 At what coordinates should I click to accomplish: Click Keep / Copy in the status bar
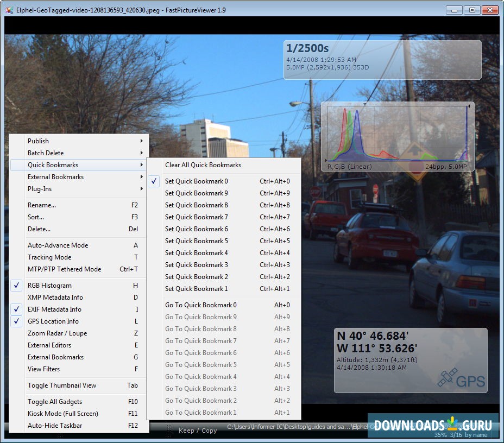click(x=198, y=430)
